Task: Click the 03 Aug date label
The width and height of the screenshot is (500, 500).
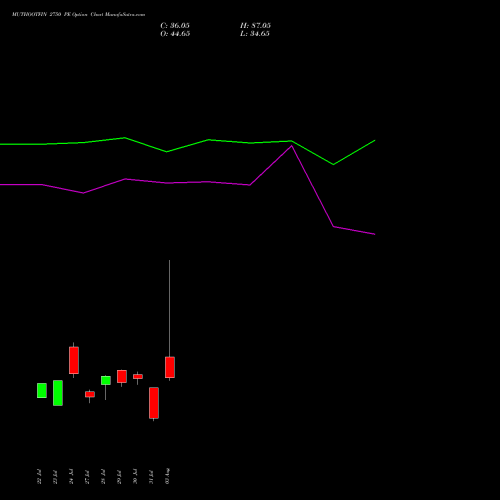Action: 167,476
